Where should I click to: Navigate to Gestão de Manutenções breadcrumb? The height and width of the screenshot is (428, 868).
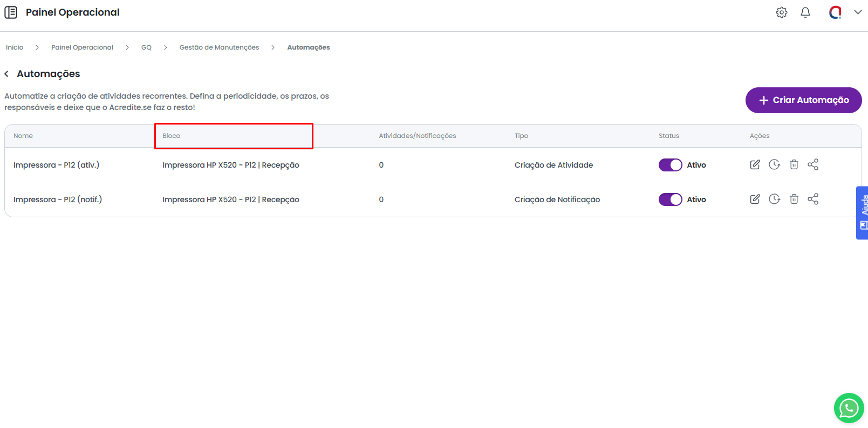coord(219,47)
